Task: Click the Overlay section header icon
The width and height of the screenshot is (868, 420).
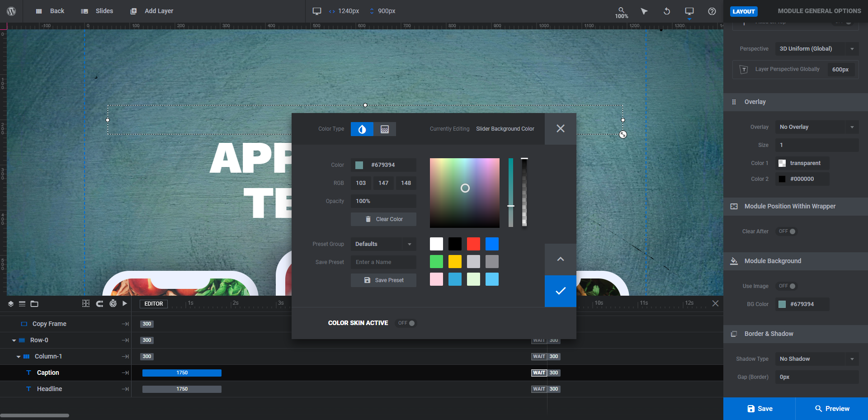Action: tap(734, 102)
